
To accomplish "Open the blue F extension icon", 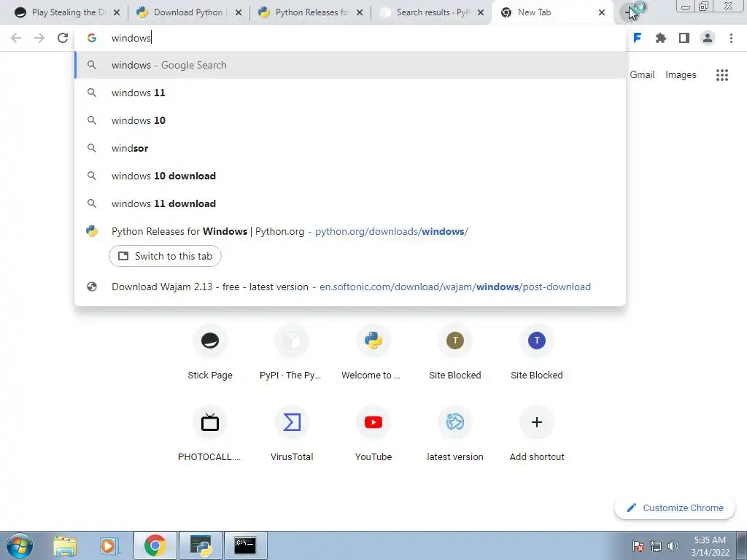I will 637,38.
